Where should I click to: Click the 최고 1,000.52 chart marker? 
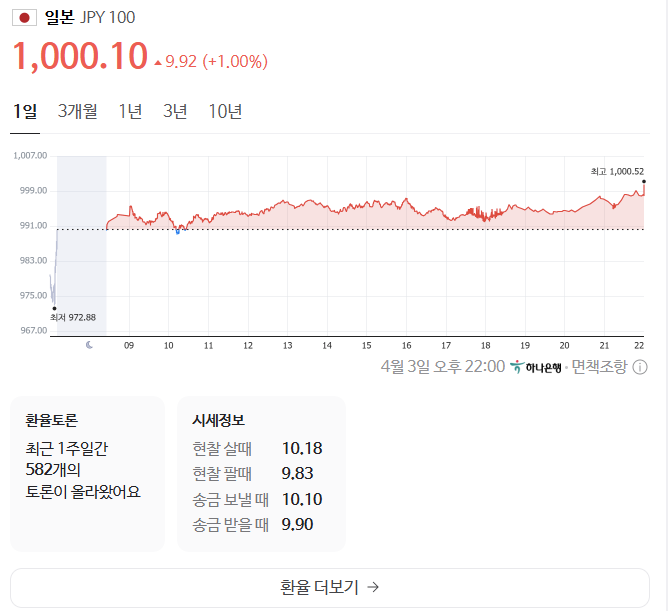click(x=644, y=181)
